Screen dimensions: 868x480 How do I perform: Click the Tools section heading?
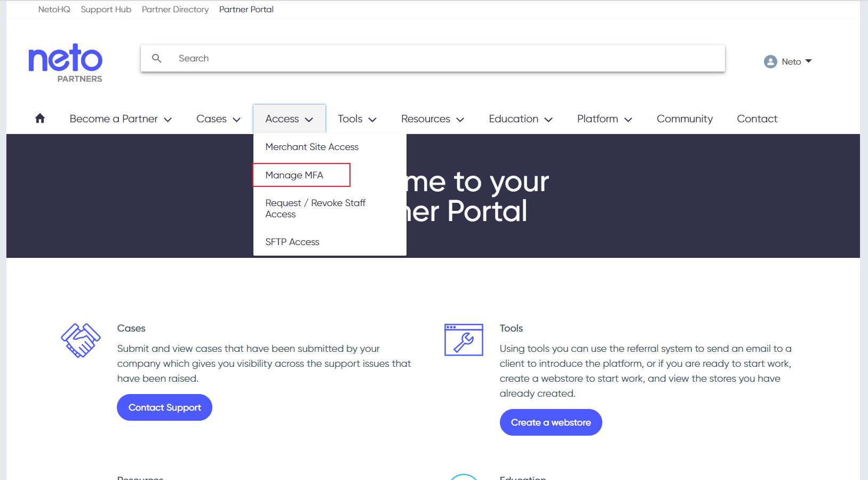[511, 328]
